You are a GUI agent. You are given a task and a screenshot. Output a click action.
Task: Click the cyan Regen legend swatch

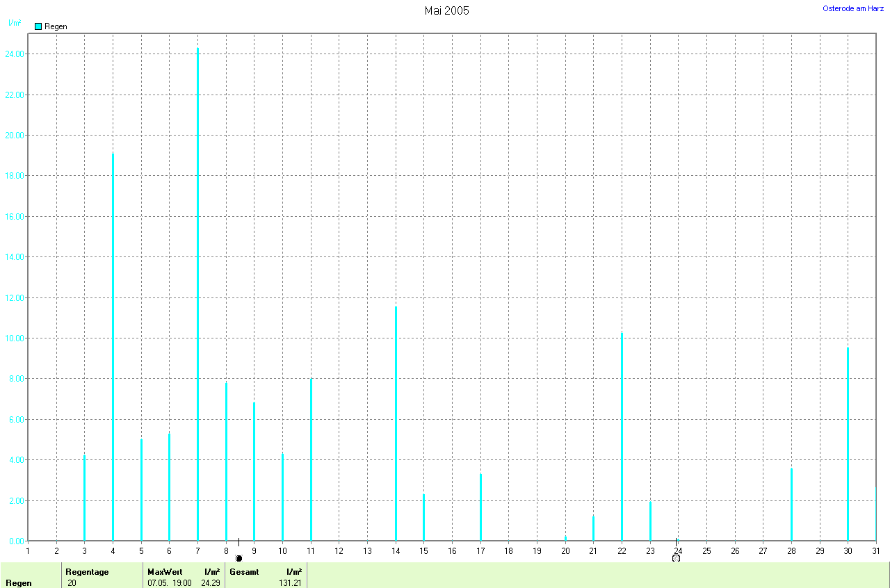pos(38,26)
